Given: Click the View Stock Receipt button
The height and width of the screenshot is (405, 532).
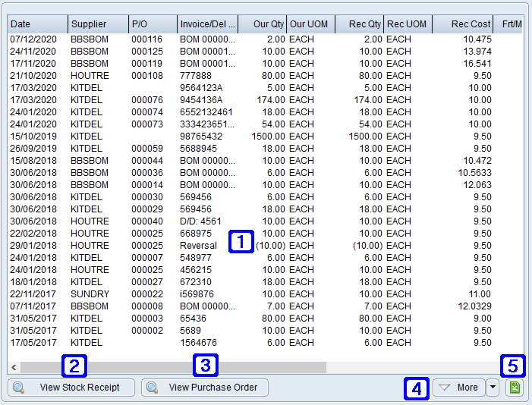Looking at the screenshot, I should (x=71, y=388).
